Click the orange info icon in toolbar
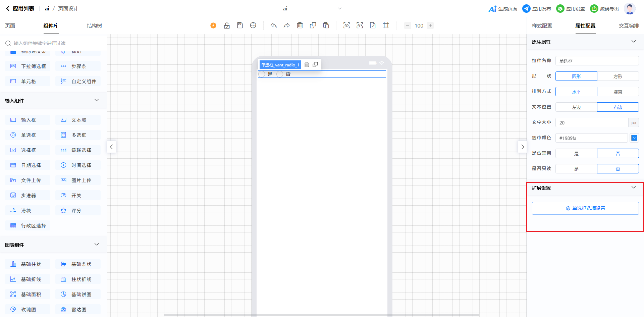 coord(213,25)
